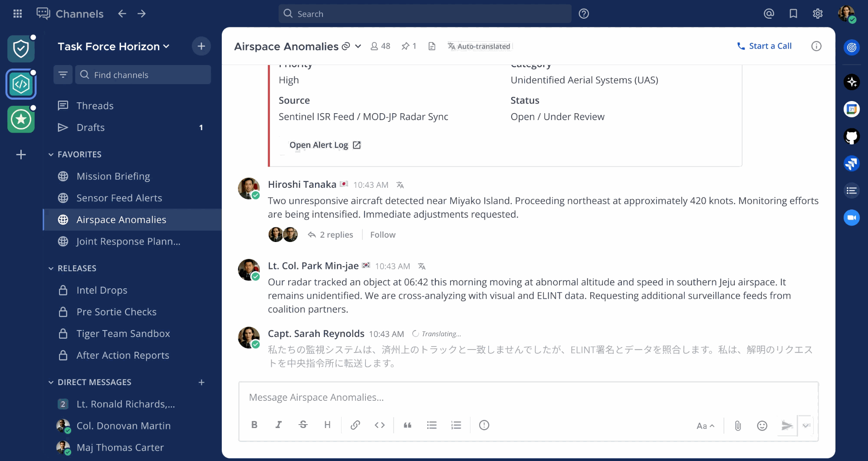Expand Task Force Horizon team menu

tap(114, 46)
